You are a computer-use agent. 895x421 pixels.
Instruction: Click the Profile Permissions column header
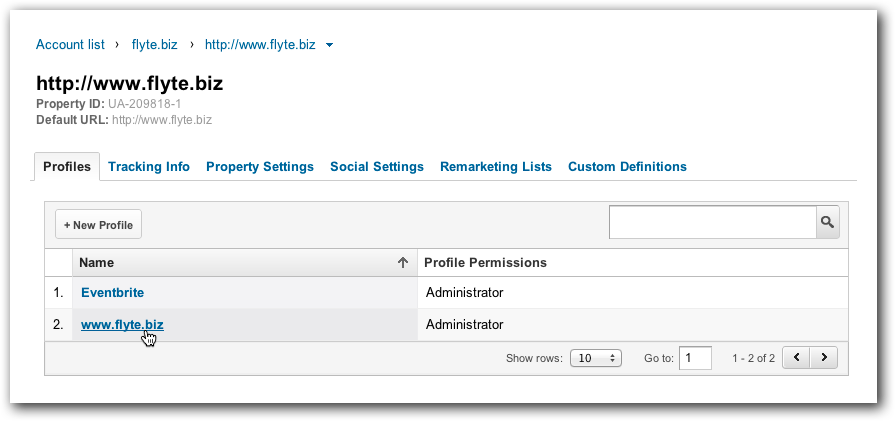(x=486, y=263)
